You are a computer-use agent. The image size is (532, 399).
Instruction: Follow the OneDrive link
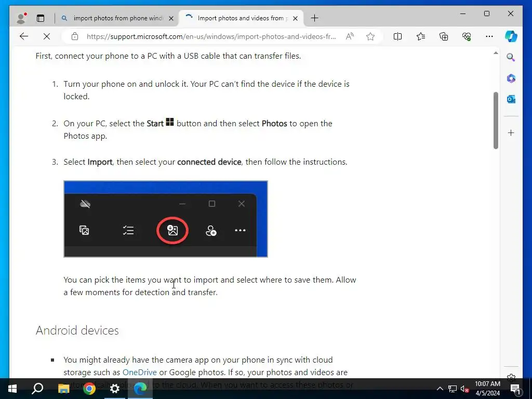(x=139, y=372)
